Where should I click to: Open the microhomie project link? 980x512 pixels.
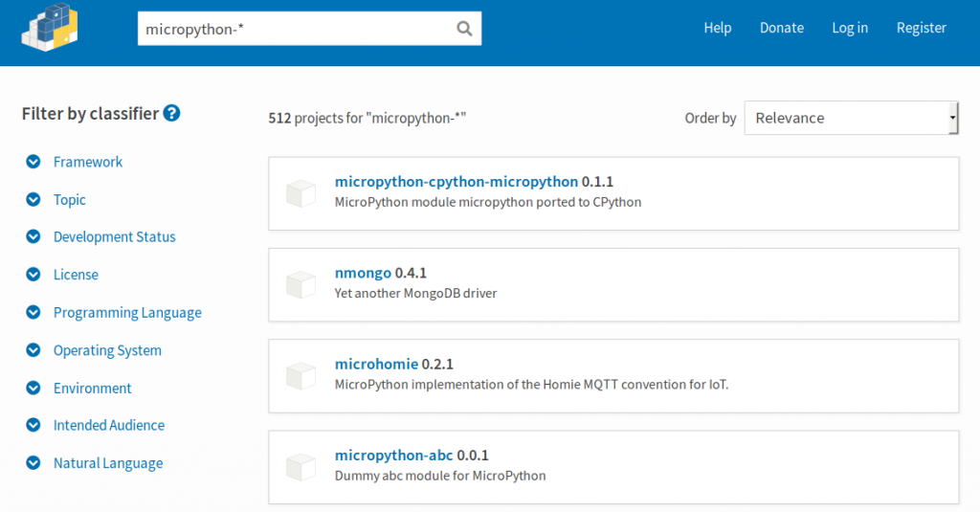click(x=376, y=364)
